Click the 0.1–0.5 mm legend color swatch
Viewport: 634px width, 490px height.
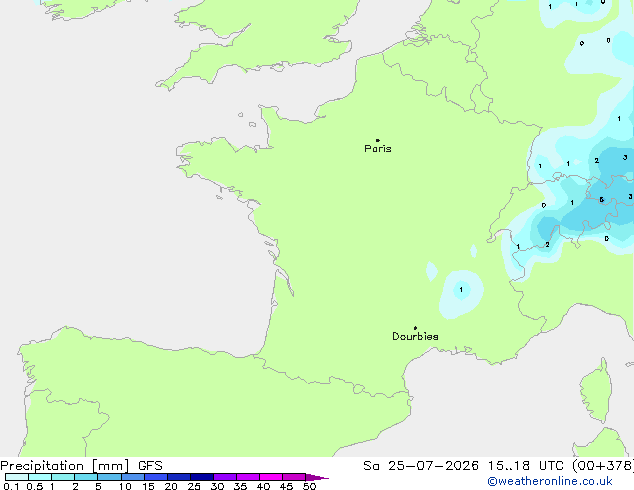pyautogui.click(x=17, y=477)
